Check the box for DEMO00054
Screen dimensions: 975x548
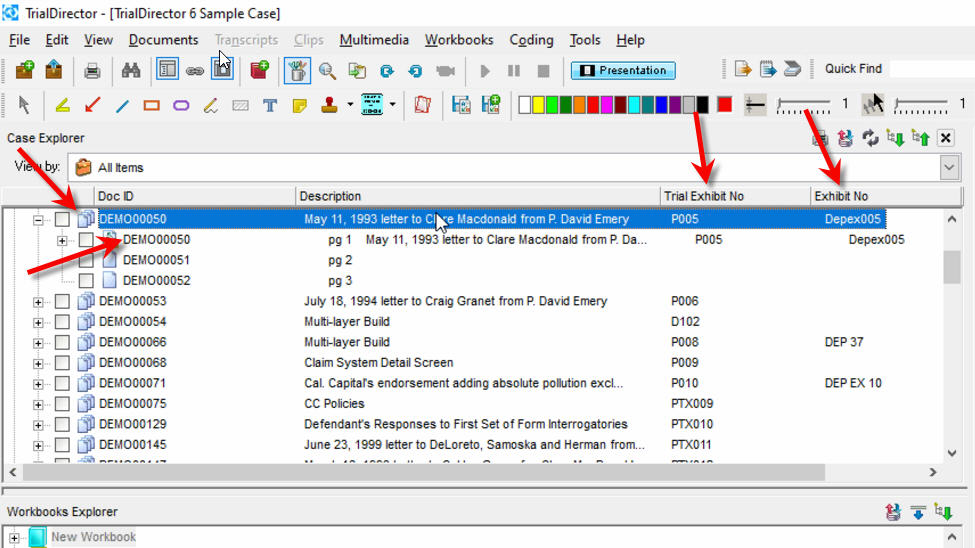click(x=62, y=322)
